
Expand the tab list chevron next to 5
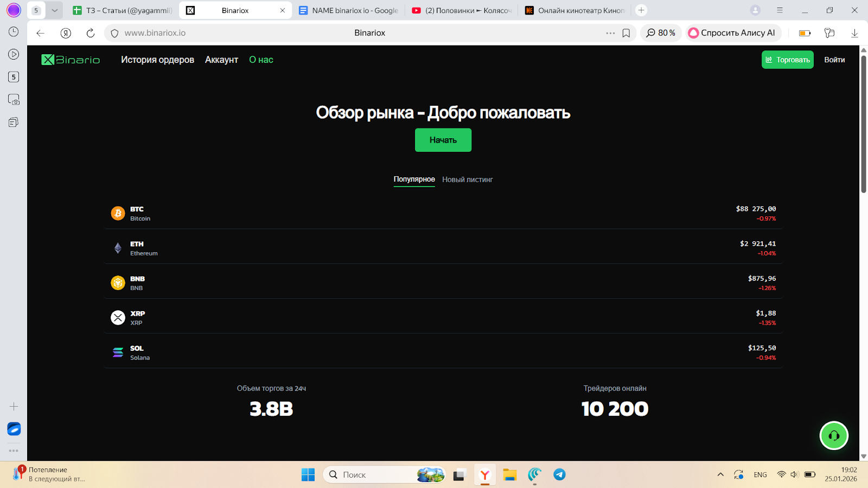[54, 10]
